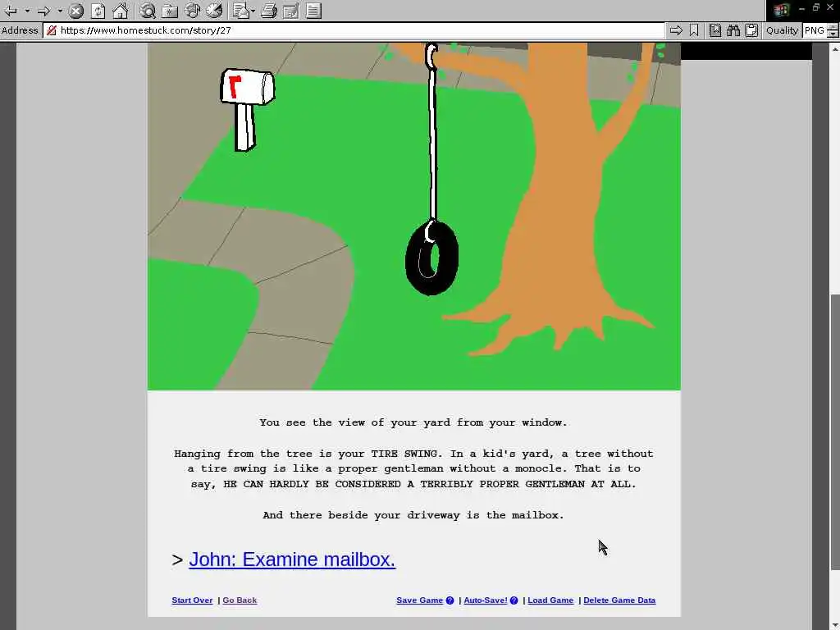Click the 'Quality' label

click(782, 30)
